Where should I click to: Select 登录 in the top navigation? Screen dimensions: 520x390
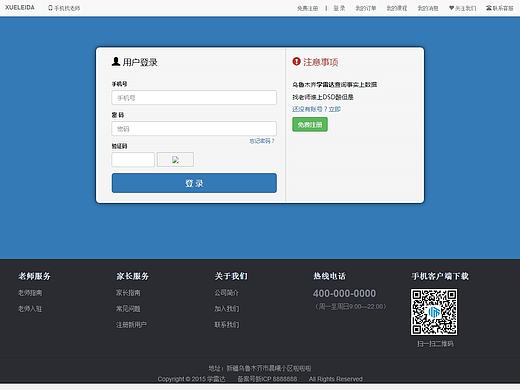[x=339, y=8]
